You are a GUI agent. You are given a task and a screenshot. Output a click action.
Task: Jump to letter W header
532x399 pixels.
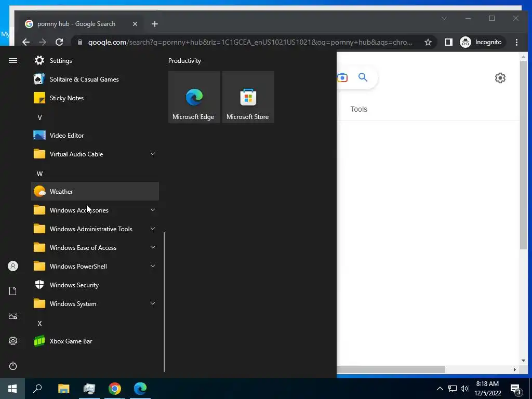pyautogui.click(x=39, y=174)
